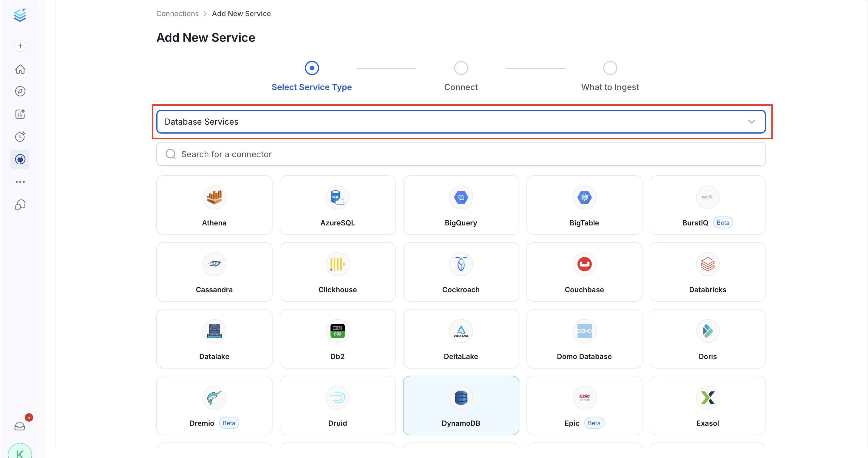Choose the Clickhouse connector

[x=338, y=272]
